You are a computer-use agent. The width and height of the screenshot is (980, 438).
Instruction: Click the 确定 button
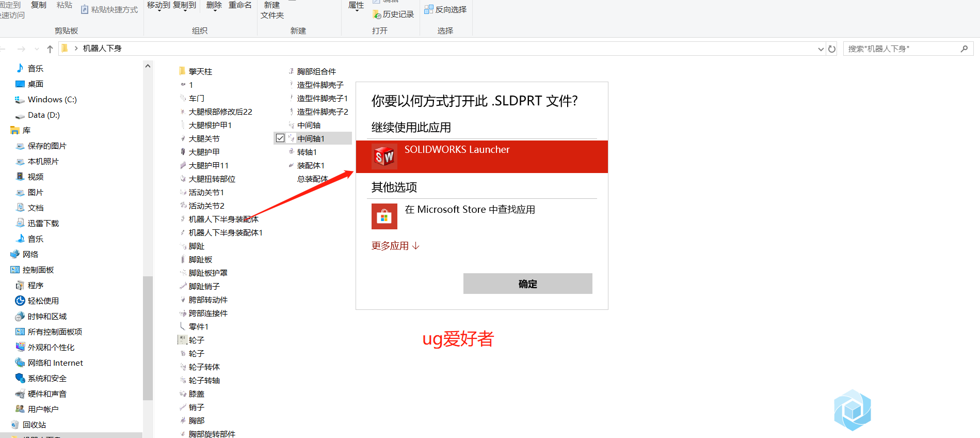527,284
